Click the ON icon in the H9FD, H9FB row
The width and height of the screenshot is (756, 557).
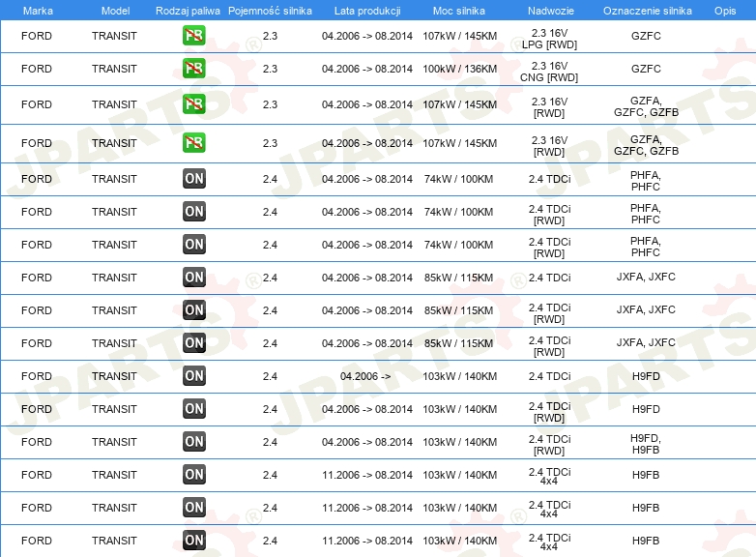coord(193,441)
